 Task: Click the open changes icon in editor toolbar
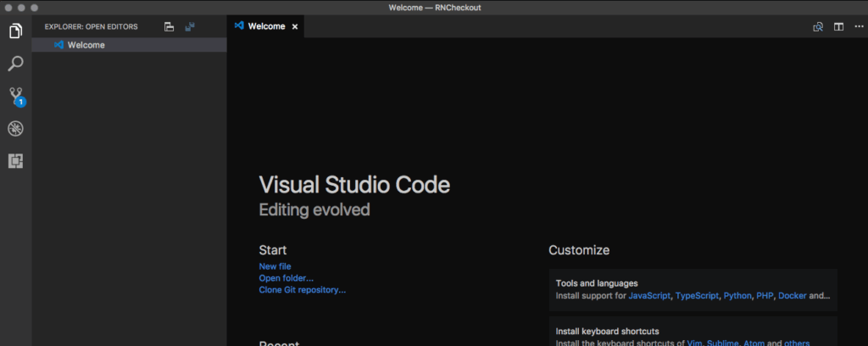(818, 26)
